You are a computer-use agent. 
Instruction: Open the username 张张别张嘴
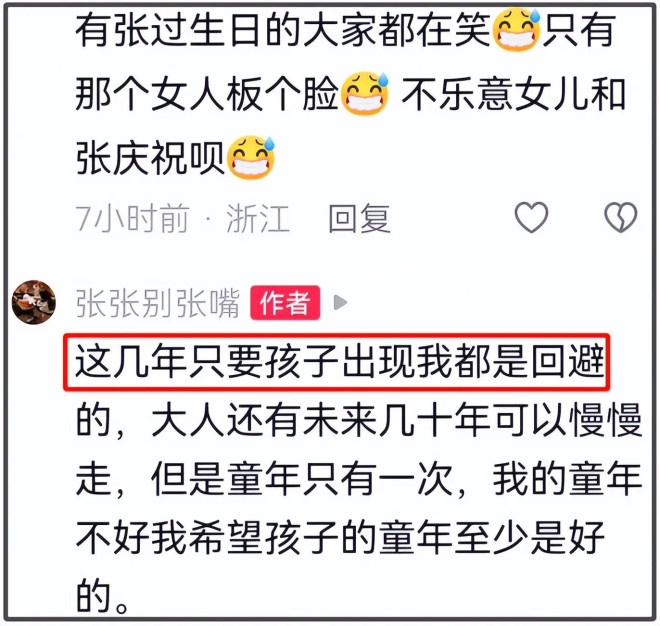158,303
